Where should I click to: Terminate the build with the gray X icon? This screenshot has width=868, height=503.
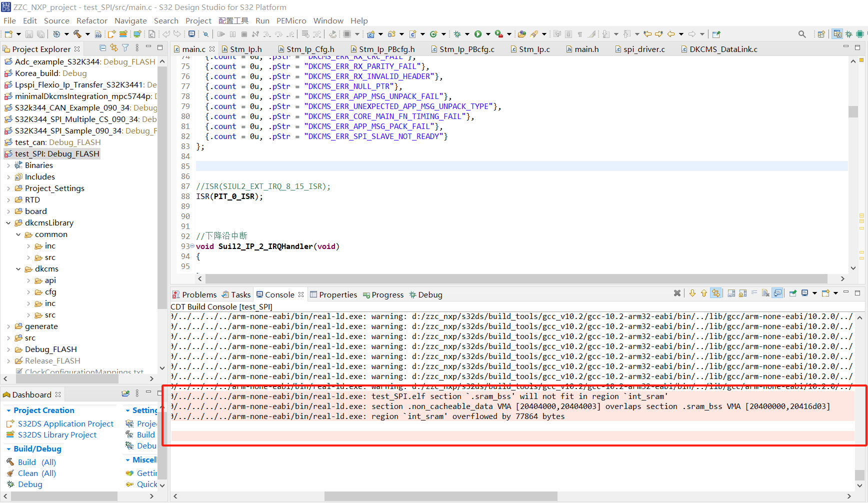677,293
